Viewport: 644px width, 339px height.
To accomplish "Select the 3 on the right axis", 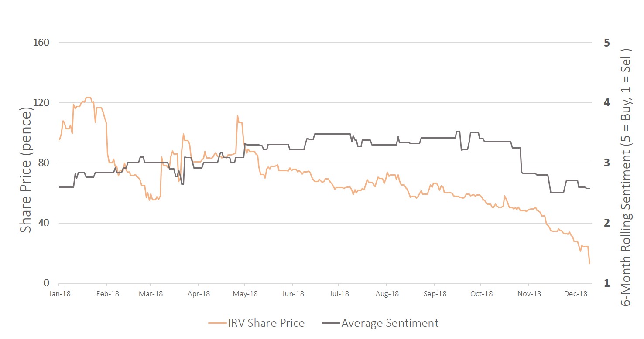I will click(606, 163).
